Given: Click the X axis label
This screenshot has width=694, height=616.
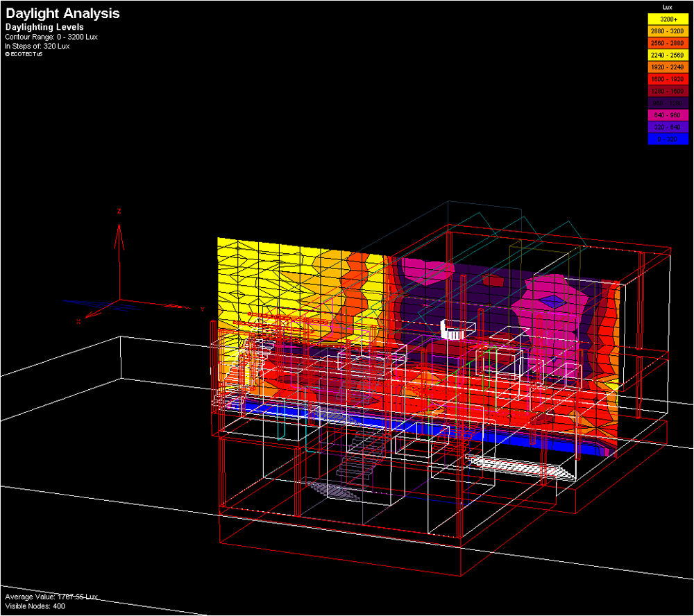Looking at the screenshot, I should click(78, 322).
